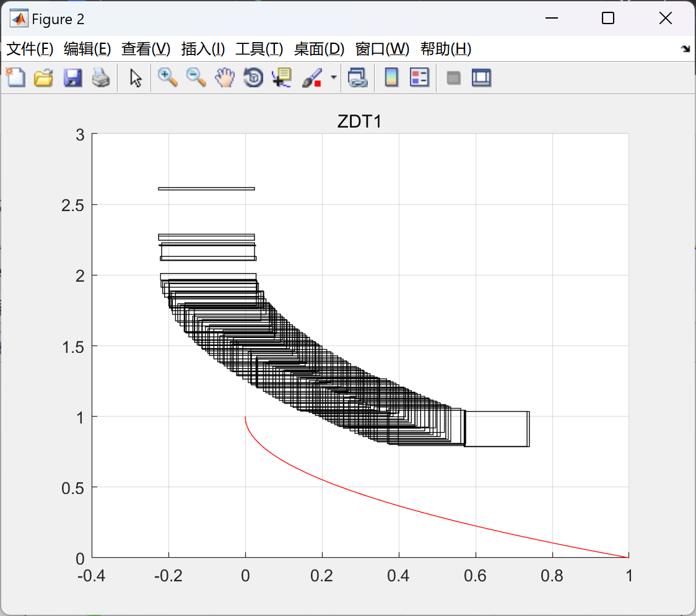Viewport: 696px width, 616px height.
Task: Select the Brush data tool
Action: (312, 77)
